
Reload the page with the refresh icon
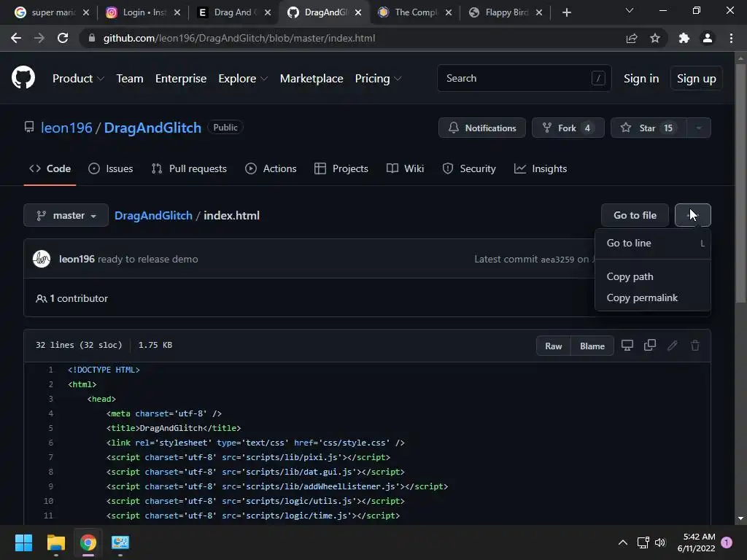63,38
